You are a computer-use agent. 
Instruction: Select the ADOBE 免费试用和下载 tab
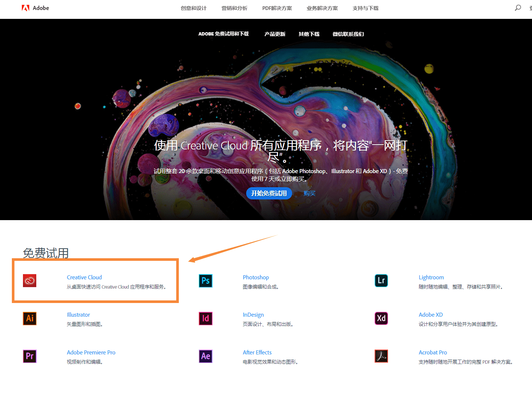pyautogui.click(x=224, y=34)
